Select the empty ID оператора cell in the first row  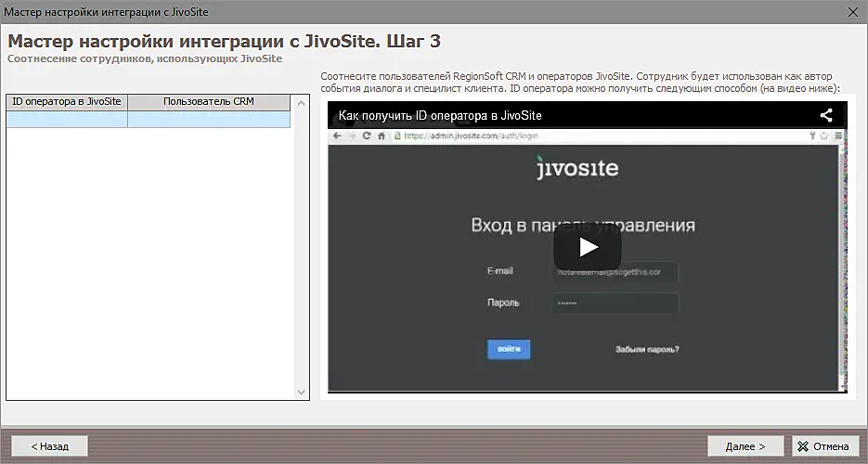pos(67,120)
